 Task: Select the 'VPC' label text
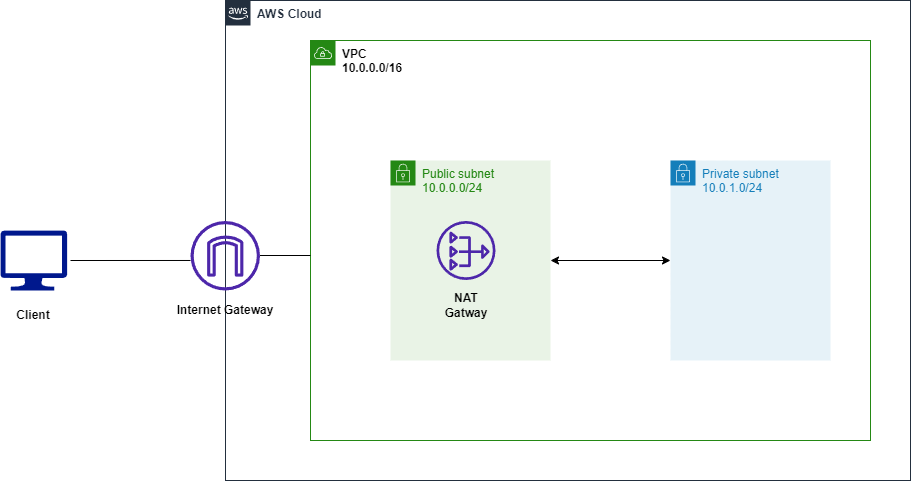[x=354, y=54]
